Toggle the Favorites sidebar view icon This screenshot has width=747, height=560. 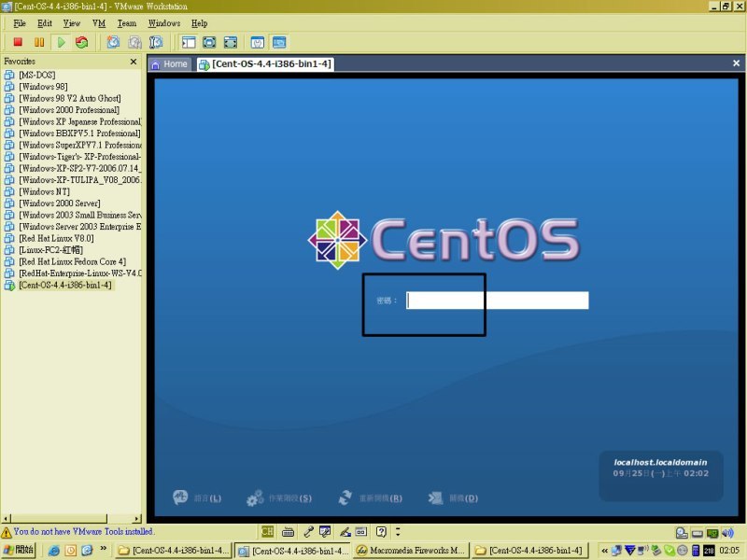pyautogui.click(x=189, y=42)
